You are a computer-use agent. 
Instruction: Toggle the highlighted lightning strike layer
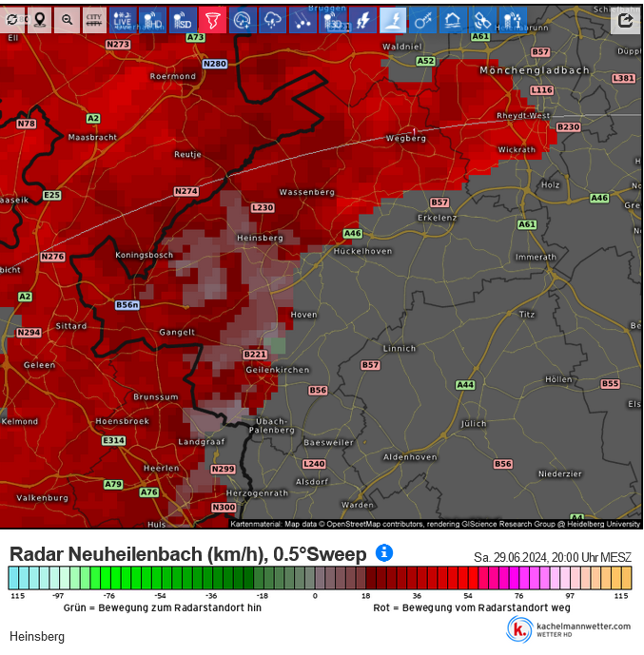(x=393, y=20)
